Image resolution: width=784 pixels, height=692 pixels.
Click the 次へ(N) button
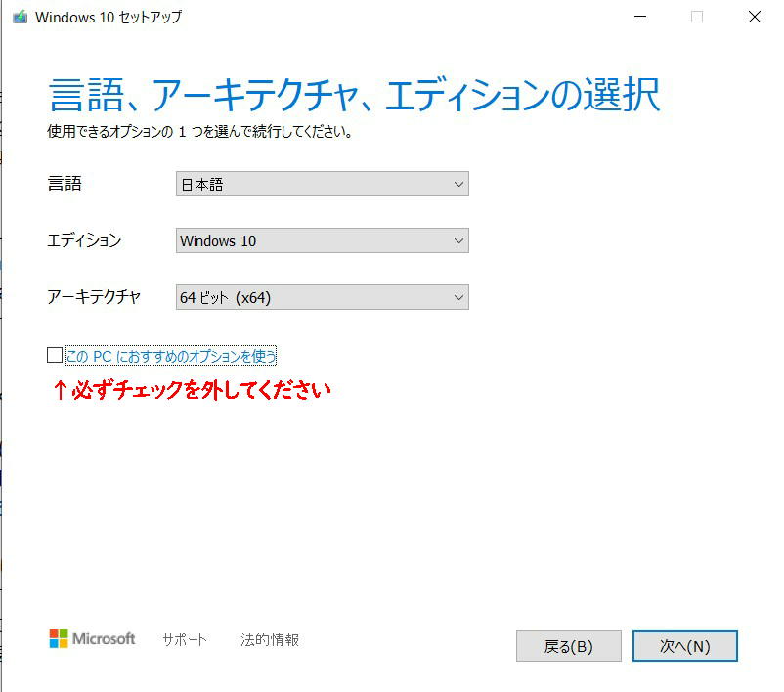pyautogui.click(x=684, y=646)
